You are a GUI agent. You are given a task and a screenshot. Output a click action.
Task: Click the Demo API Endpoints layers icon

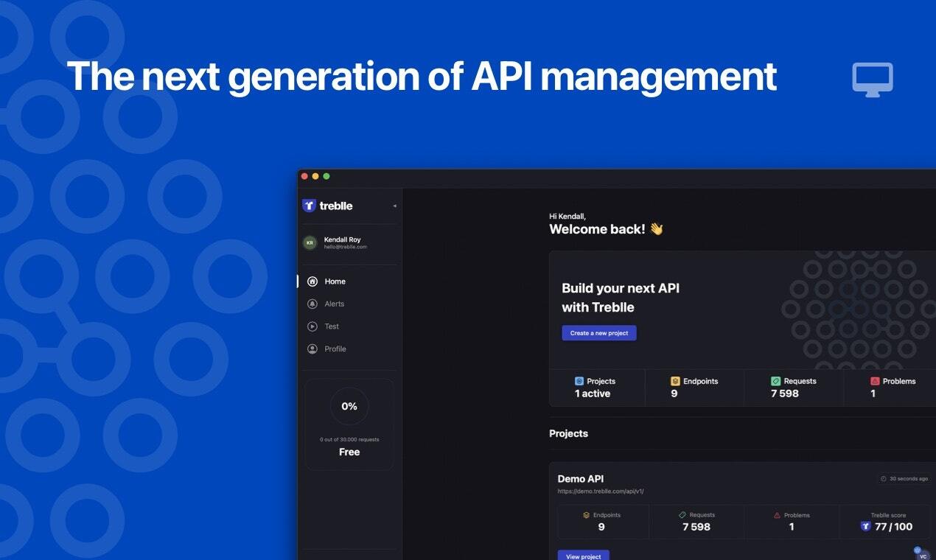point(587,515)
